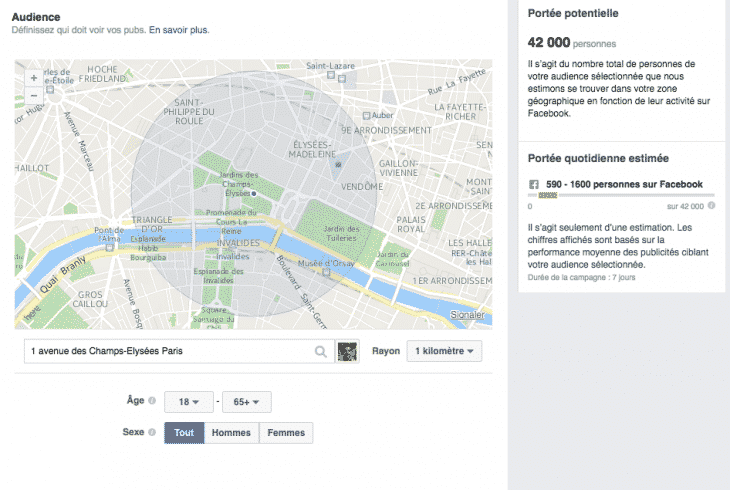Click the 'PALAIS ROYAL' label on map
The image size is (730, 490).
click(411, 225)
